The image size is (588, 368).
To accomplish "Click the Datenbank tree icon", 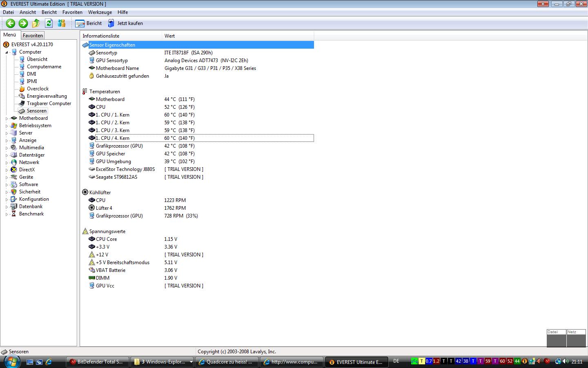I will click(14, 206).
